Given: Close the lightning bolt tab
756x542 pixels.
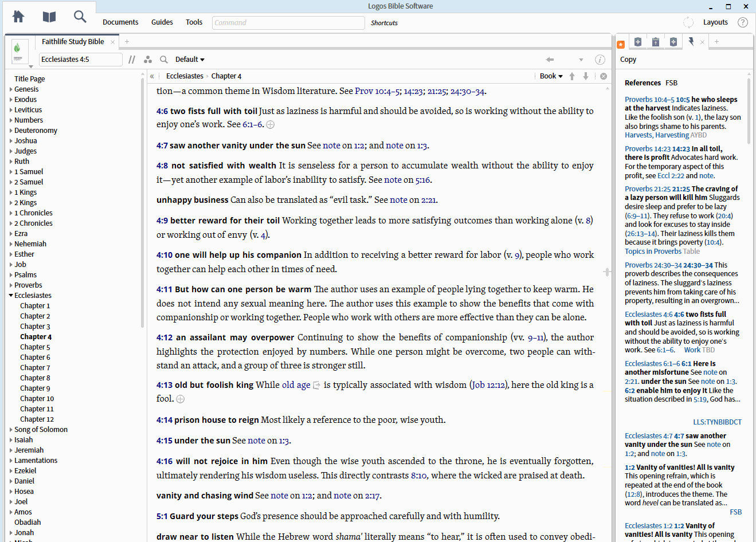Looking at the screenshot, I should pyautogui.click(x=702, y=42).
